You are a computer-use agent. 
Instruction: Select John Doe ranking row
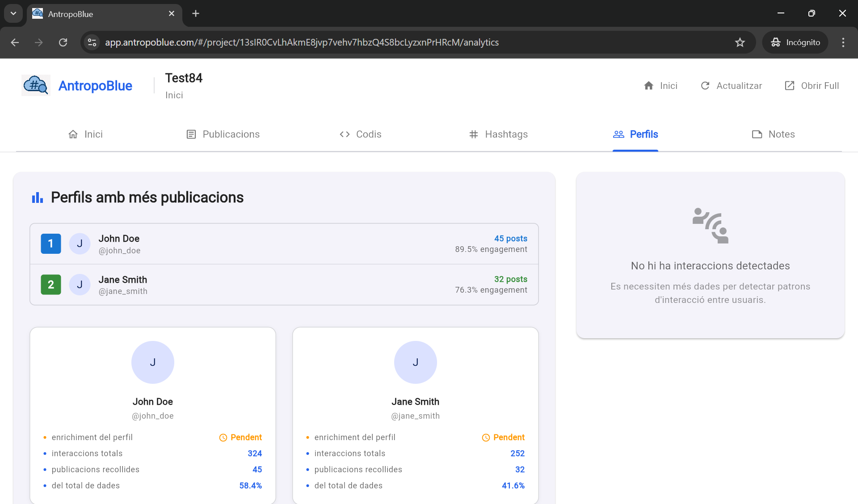tap(284, 244)
